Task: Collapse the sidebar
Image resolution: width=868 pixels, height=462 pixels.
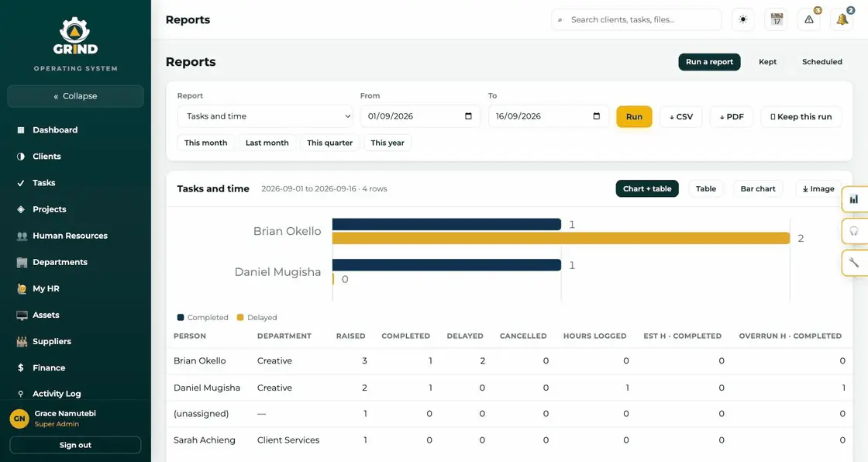Action: point(75,96)
